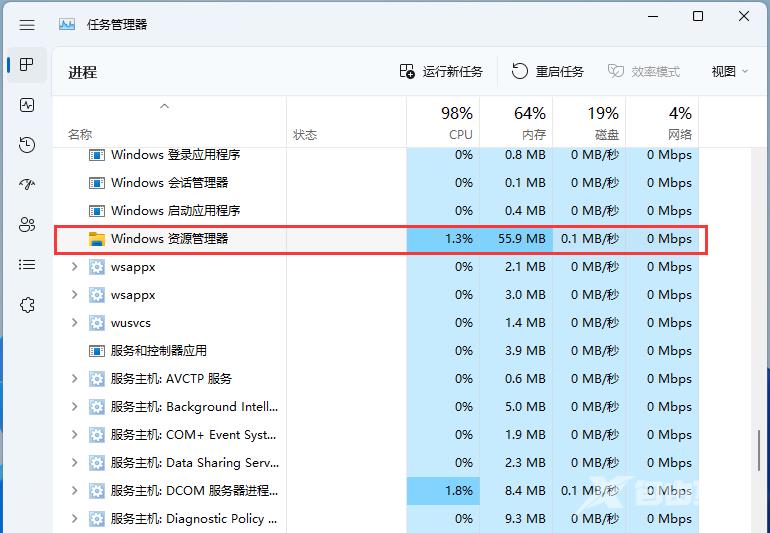Image resolution: width=770 pixels, height=533 pixels.
Task: Open the Performance sidebar icon
Action: tap(27, 105)
